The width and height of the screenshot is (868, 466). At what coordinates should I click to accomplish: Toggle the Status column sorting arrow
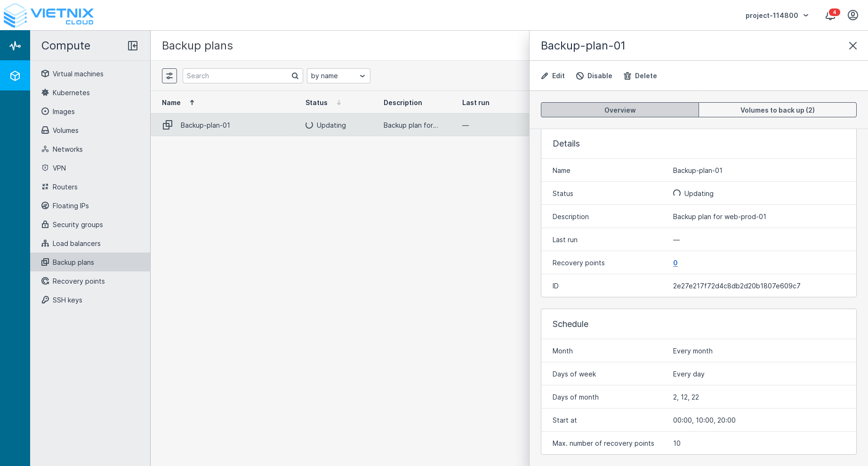[x=339, y=103]
